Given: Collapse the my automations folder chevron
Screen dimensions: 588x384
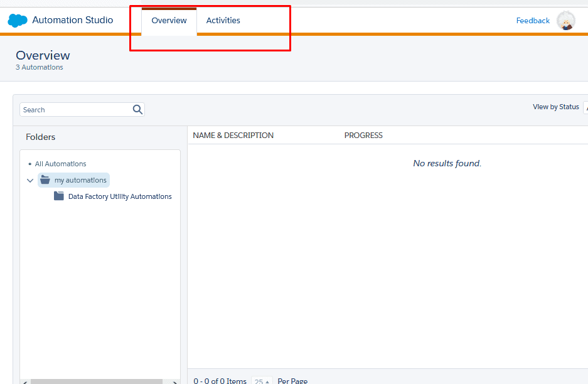Looking at the screenshot, I should tap(30, 181).
